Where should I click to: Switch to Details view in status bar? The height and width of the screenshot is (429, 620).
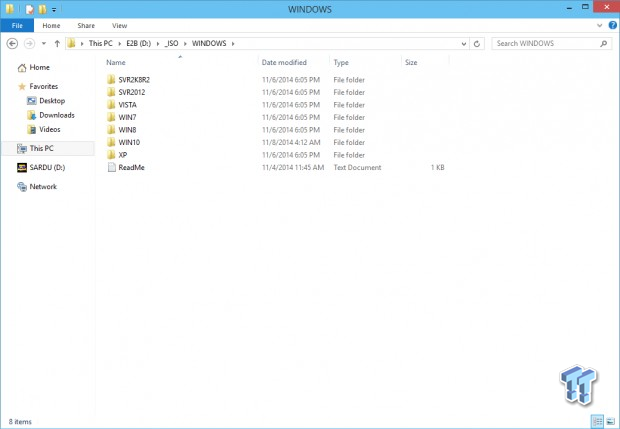(597, 421)
